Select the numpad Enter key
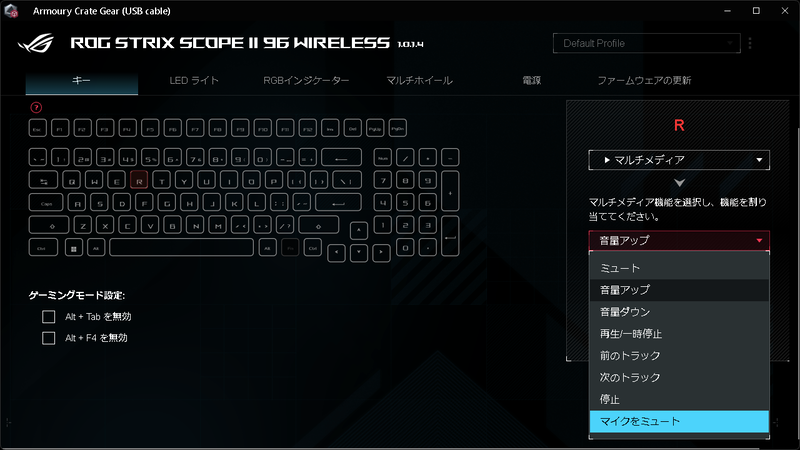Image resolution: width=800 pixels, height=450 pixels. (x=450, y=236)
